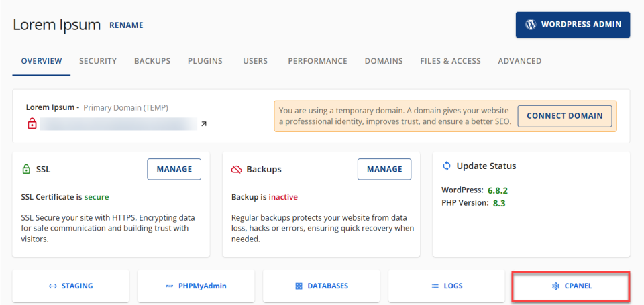This screenshot has height=305, width=644.
Task: Switch to the Security tab
Action: (x=98, y=61)
